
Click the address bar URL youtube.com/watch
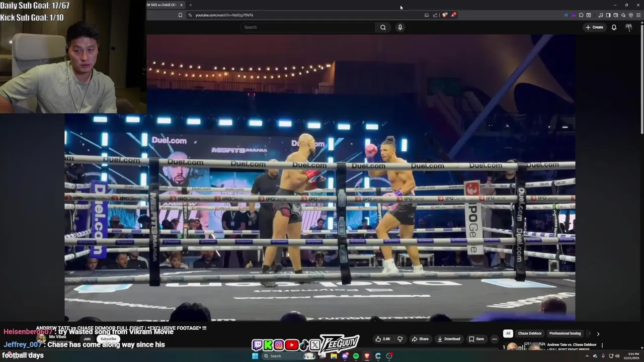click(x=224, y=15)
